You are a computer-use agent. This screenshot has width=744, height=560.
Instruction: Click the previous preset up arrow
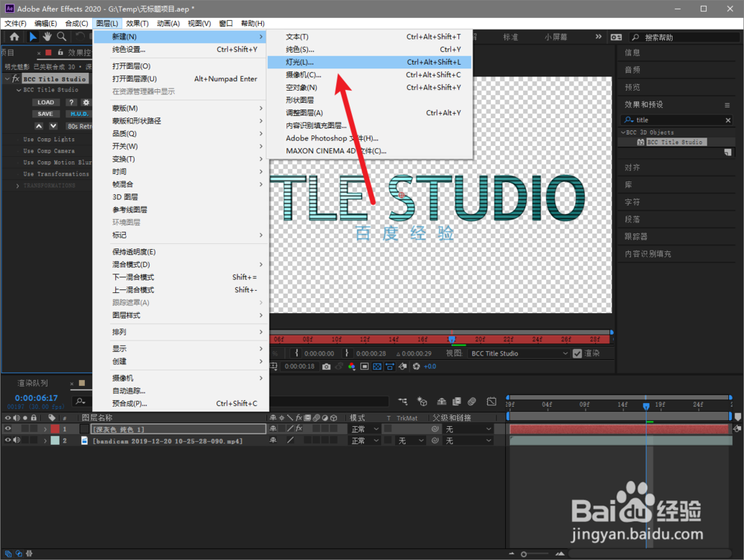tap(39, 126)
